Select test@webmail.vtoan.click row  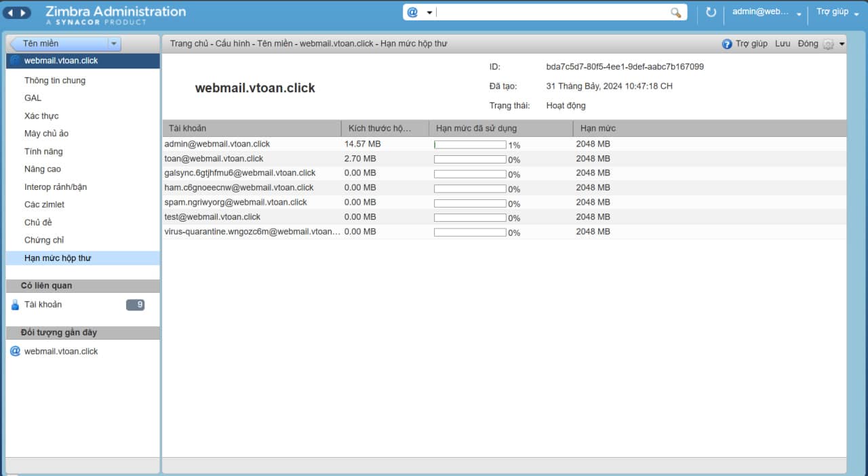click(505, 217)
